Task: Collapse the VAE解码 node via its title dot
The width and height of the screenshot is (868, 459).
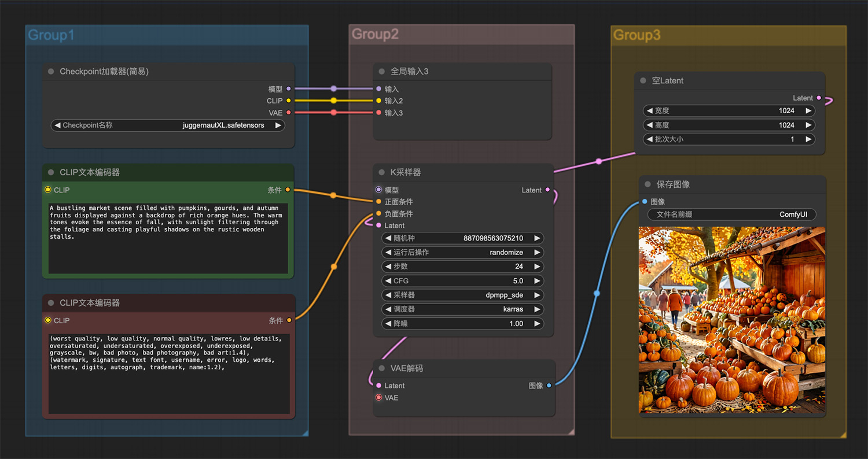Action: coord(382,368)
